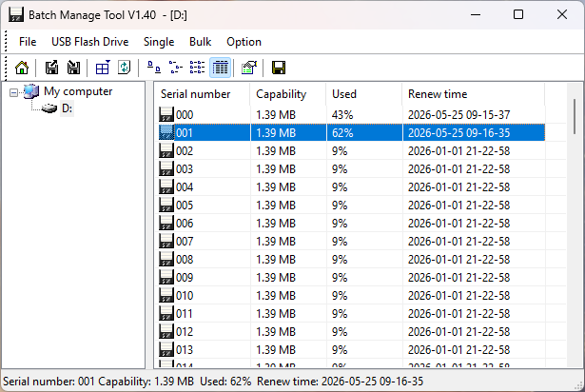This screenshot has width=585, height=392.
Task: Click floppy icon of row 001
Action: pyautogui.click(x=166, y=133)
